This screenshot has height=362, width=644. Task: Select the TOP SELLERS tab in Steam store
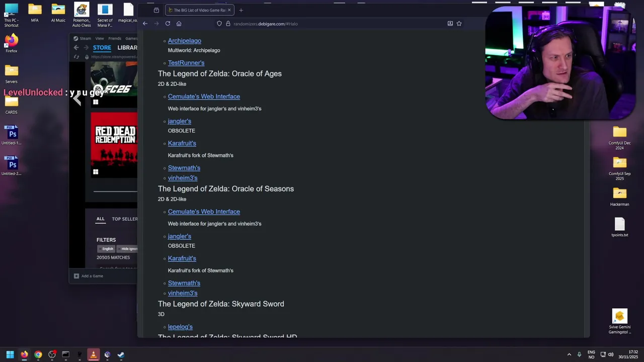click(124, 219)
